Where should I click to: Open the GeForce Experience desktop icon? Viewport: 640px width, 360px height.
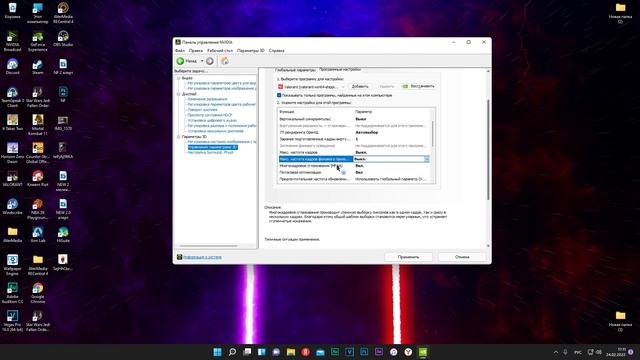point(38,41)
